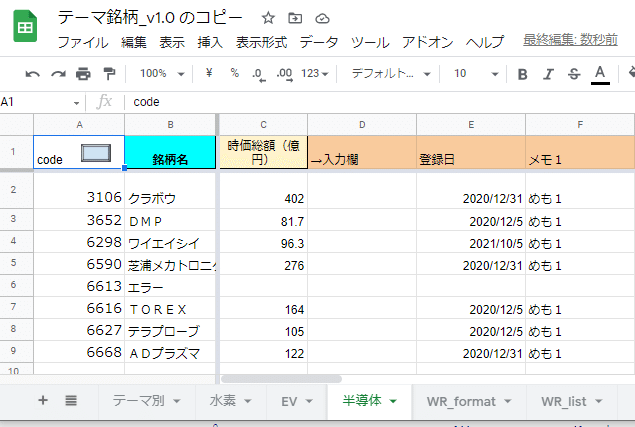
Task: Open the ファイル menu
Action: click(83, 42)
